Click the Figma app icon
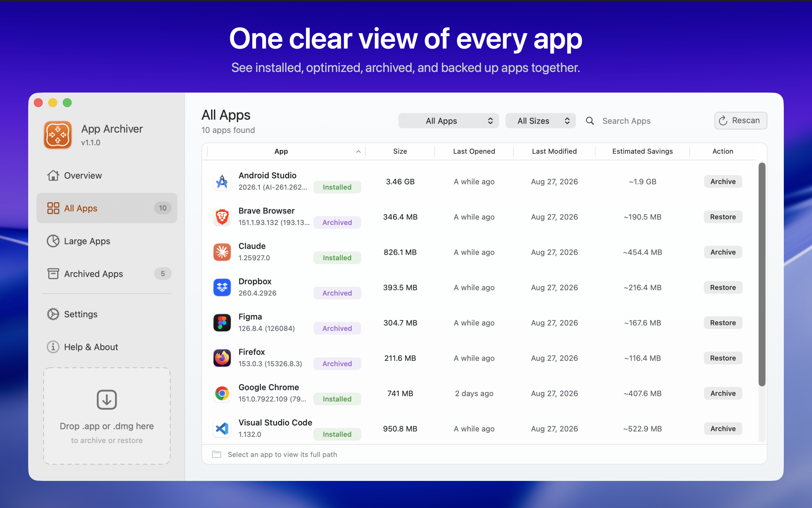 [222, 323]
